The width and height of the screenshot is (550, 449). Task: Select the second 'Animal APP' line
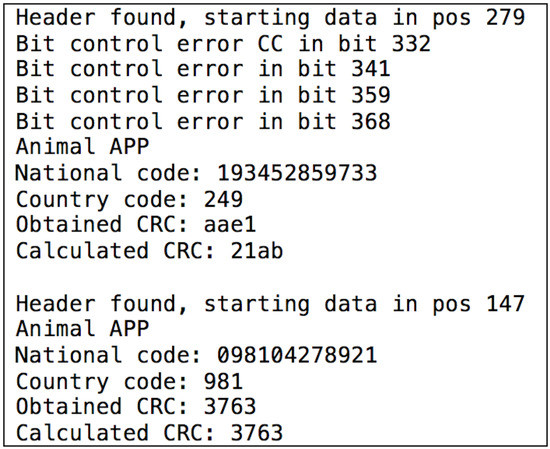click(82, 329)
